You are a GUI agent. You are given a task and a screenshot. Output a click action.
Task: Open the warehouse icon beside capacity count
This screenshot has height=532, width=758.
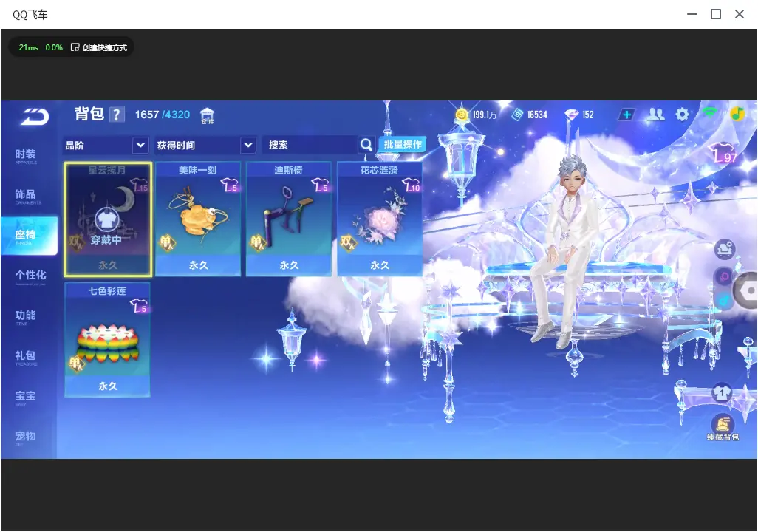(x=207, y=115)
